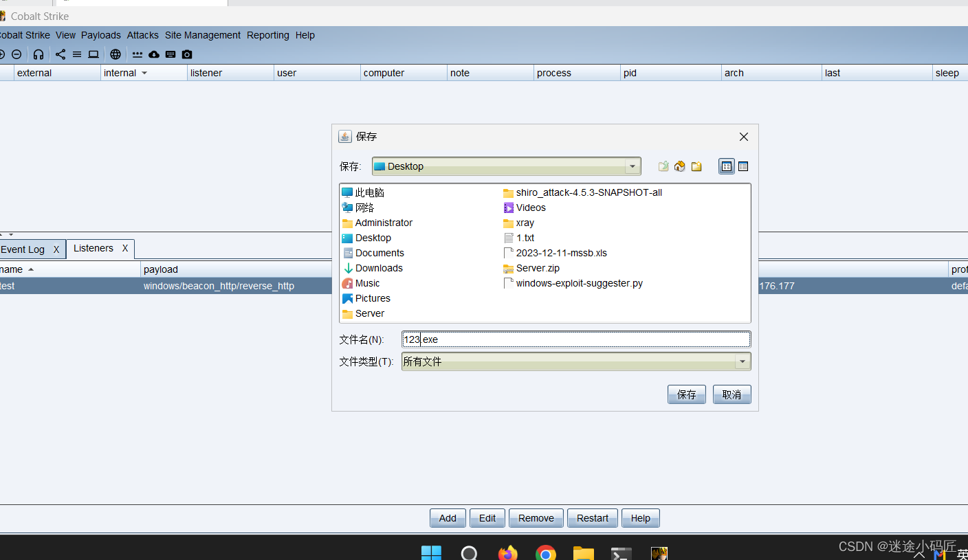Select the Pictures folder in file list

click(x=366, y=298)
